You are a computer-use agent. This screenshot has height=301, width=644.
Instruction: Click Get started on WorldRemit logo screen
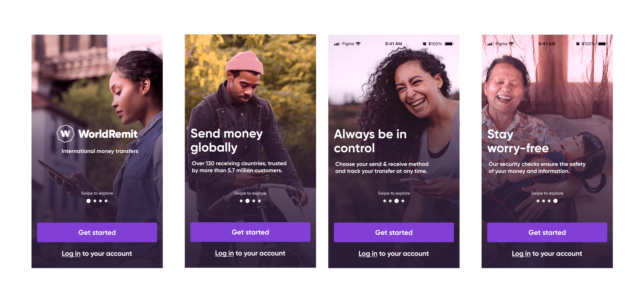97,233
